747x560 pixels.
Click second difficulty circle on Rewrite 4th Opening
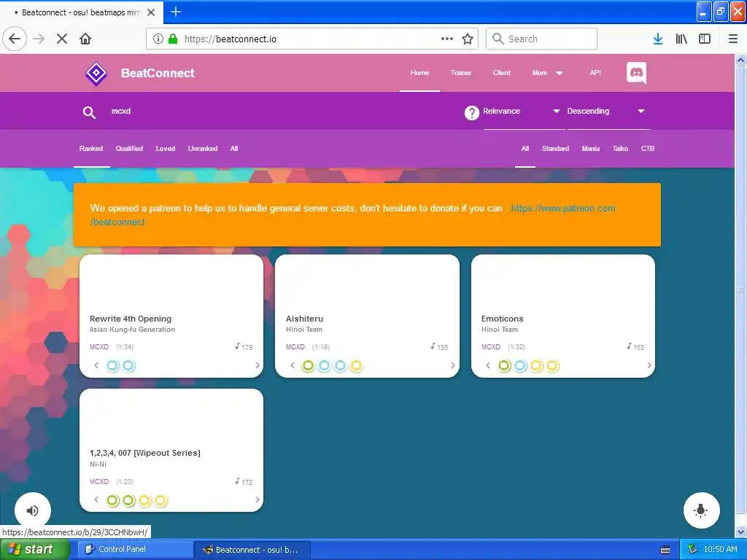point(128,366)
